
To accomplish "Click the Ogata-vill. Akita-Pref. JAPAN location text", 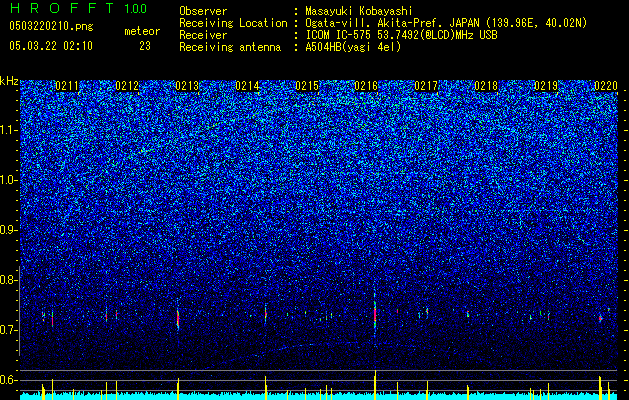I will (392, 23).
